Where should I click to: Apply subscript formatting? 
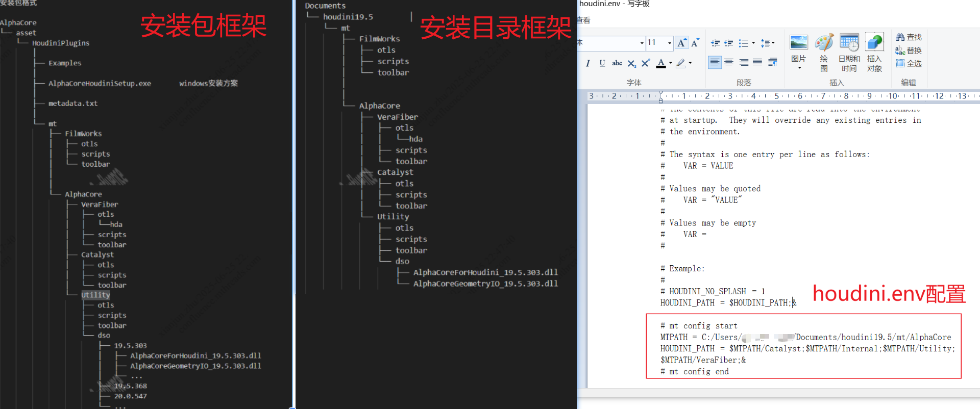tap(632, 63)
